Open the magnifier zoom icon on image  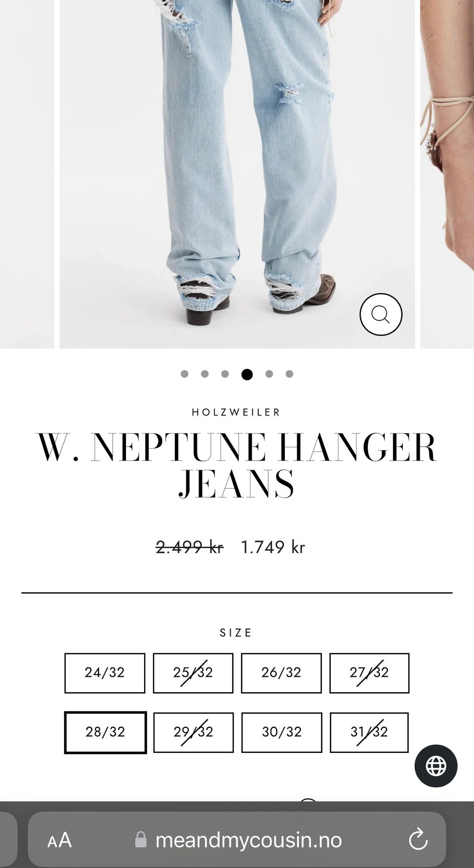381,314
